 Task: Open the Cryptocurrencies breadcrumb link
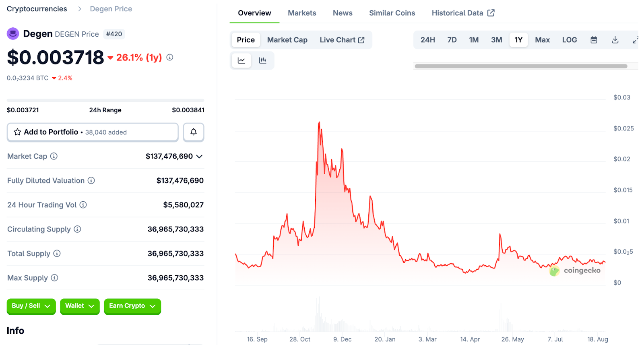[37, 9]
